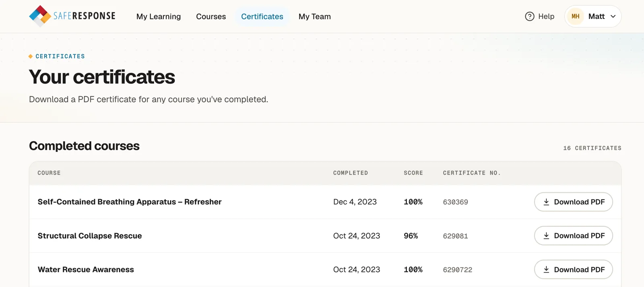Click 100% score for Water Rescue Awareness
Viewport: 644px width, 287px height.
[413, 269]
